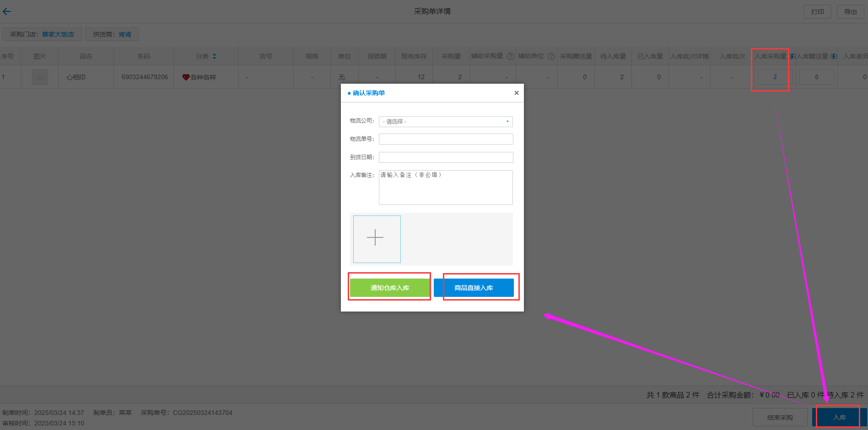The height and width of the screenshot is (430, 868).
Task: Select the barcode cell 6903244679206
Action: (145, 77)
